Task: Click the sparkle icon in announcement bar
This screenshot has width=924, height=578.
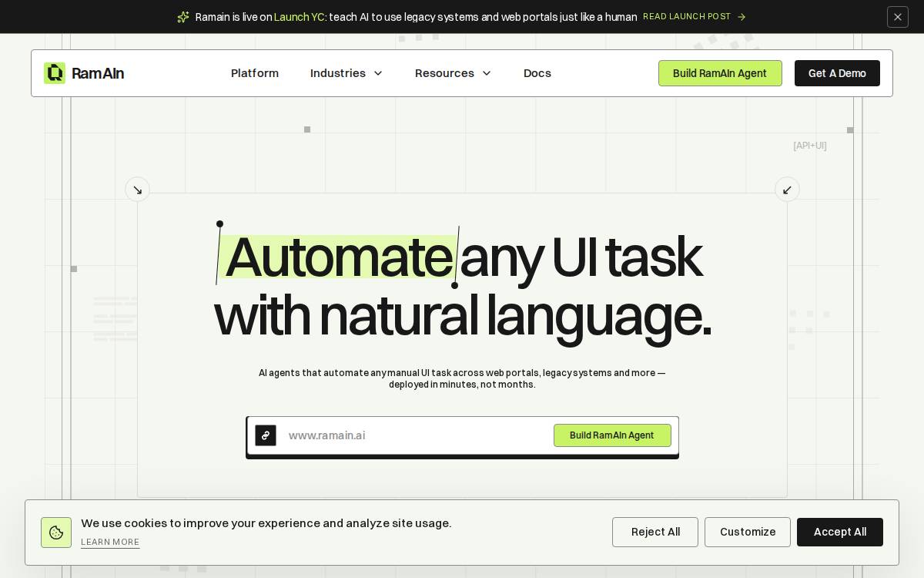Action: click(183, 17)
